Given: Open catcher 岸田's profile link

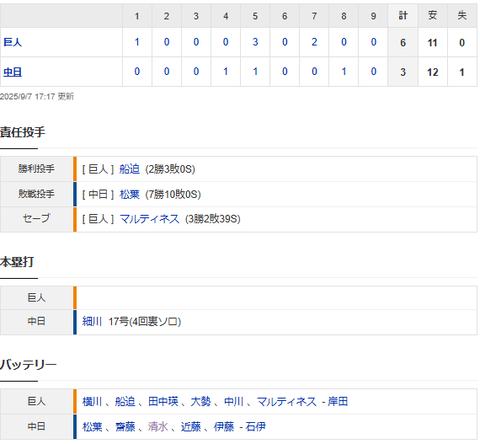Looking at the screenshot, I should coord(338,401).
